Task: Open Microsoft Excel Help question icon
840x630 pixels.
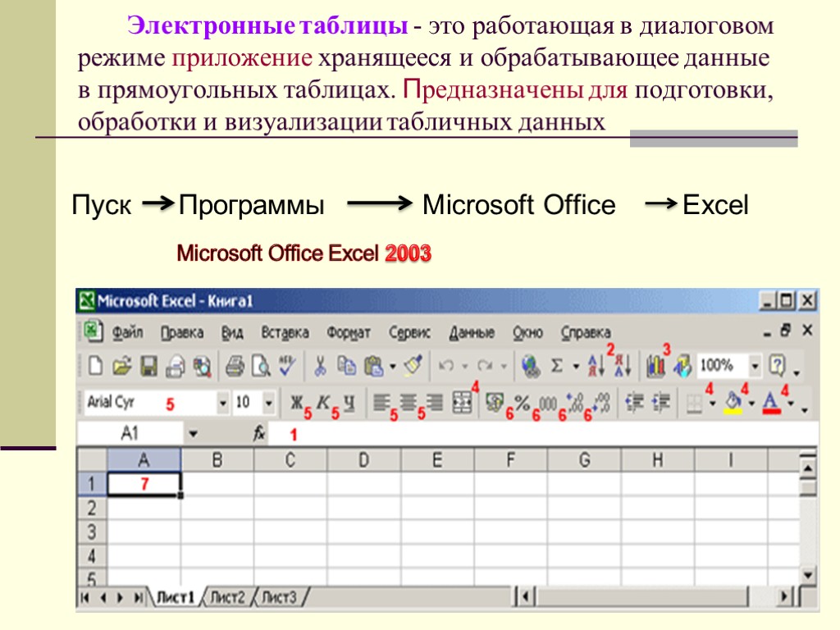Action: click(777, 366)
